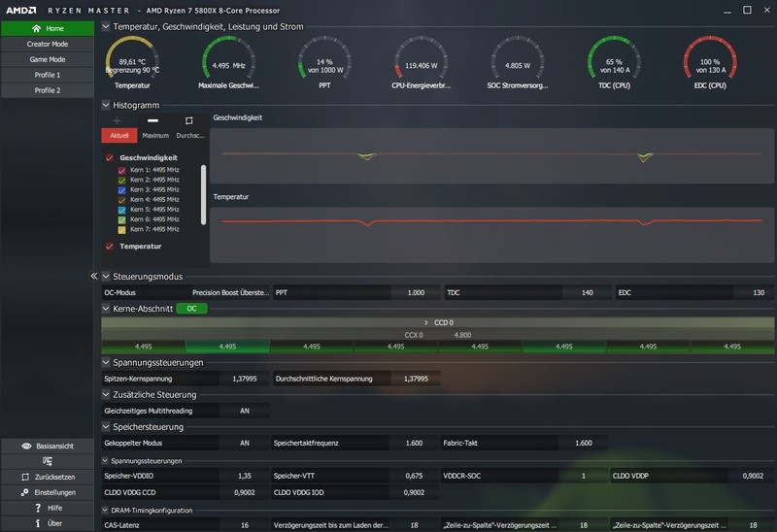Select the Durchschnitt histogram tab

(x=190, y=135)
